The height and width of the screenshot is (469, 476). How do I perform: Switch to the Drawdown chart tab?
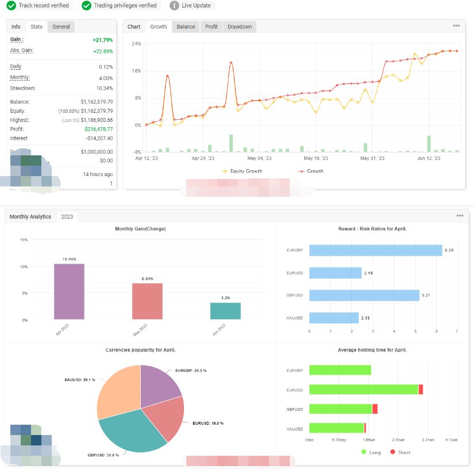coord(239,27)
